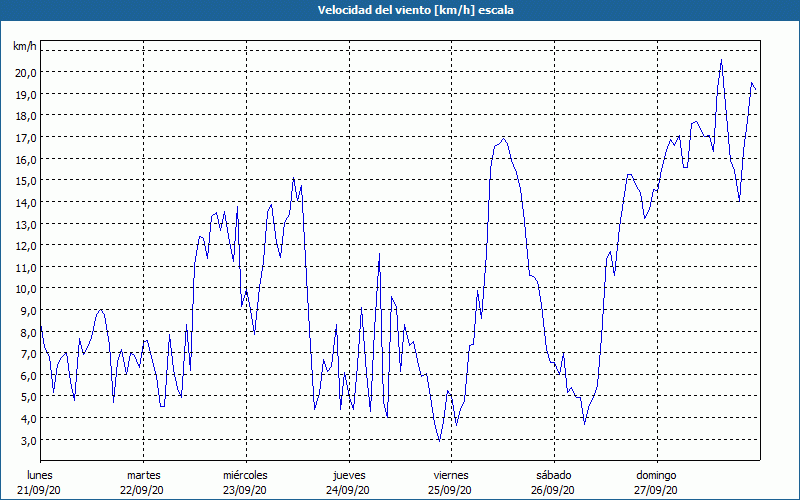The image size is (800, 500).
Task: Click the 'jueves' day label
Action: click(x=349, y=475)
